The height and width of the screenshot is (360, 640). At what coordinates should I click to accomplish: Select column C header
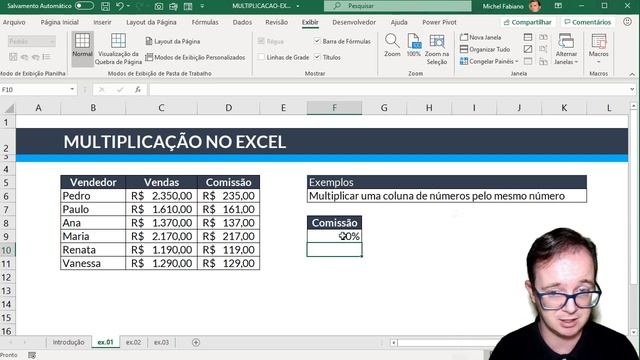click(x=161, y=108)
